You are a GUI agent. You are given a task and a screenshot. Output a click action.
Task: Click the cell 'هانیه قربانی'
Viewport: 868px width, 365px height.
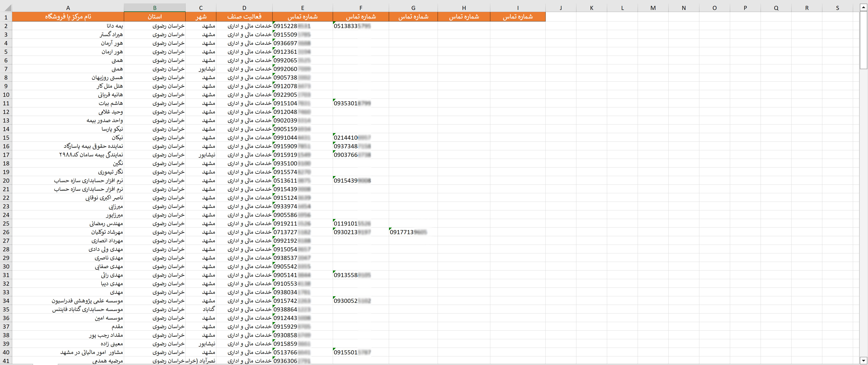68,95
